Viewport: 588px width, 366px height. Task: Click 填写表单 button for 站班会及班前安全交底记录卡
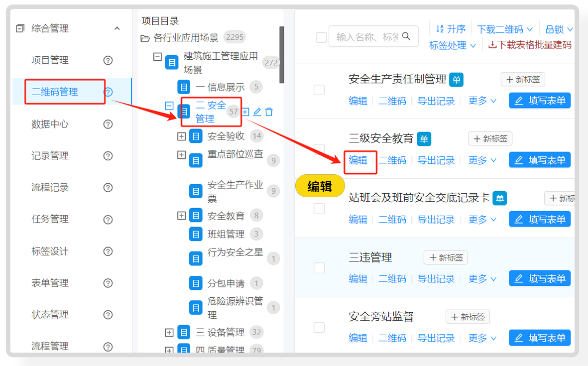point(540,219)
